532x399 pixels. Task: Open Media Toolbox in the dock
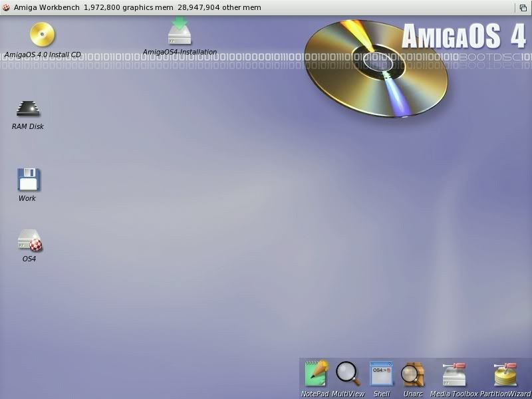point(454,374)
